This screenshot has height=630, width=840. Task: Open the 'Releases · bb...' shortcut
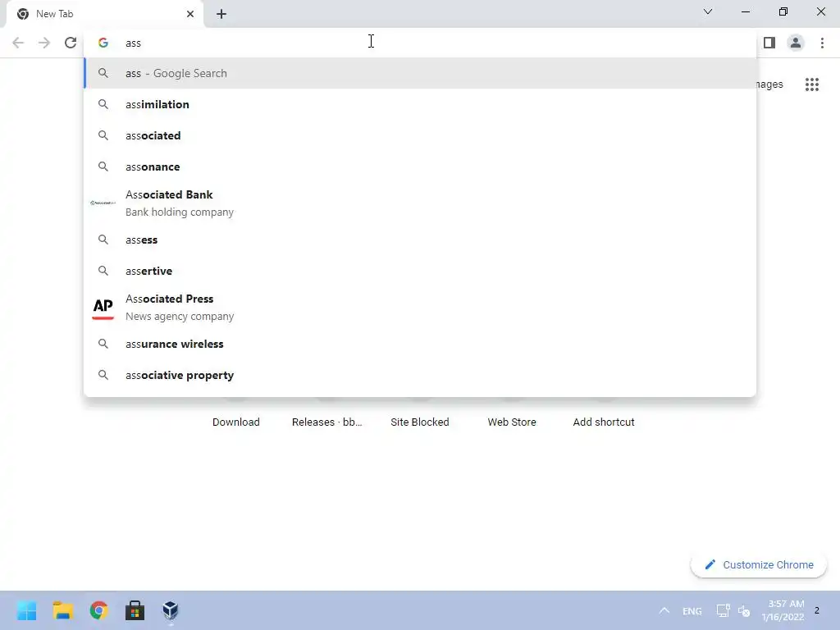[326, 422]
